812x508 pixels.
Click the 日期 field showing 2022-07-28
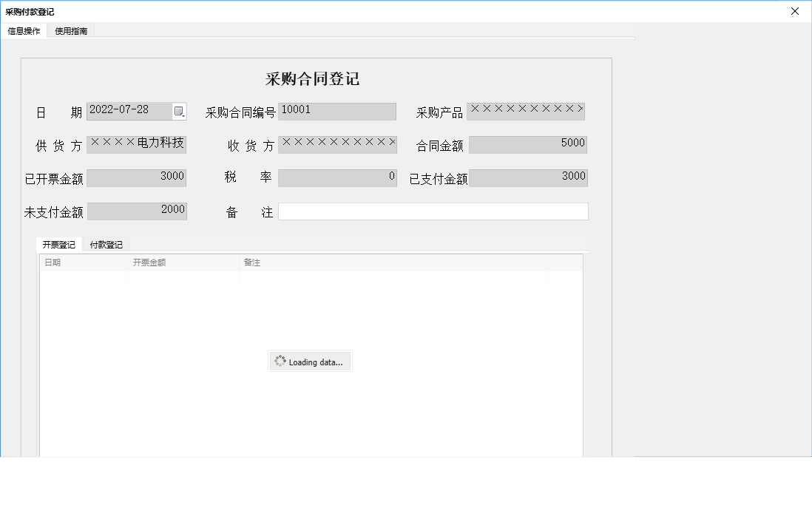129,110
